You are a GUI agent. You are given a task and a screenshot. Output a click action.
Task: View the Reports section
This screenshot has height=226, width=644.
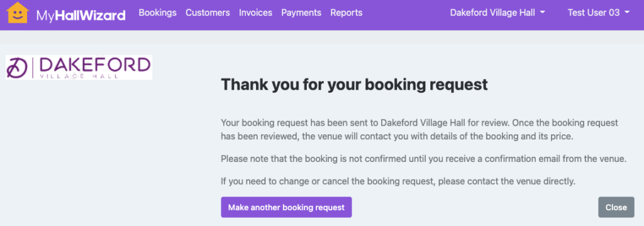tap(347, 13)
